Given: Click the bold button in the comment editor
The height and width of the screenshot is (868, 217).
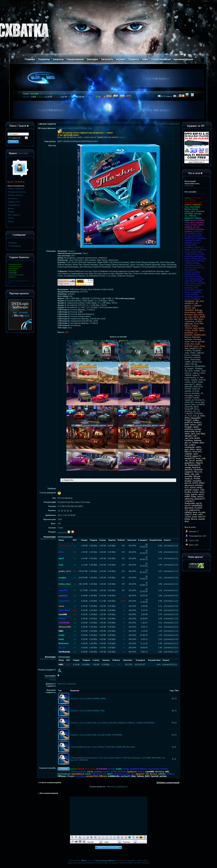Looking at the screenshot, I should (80, 837).
